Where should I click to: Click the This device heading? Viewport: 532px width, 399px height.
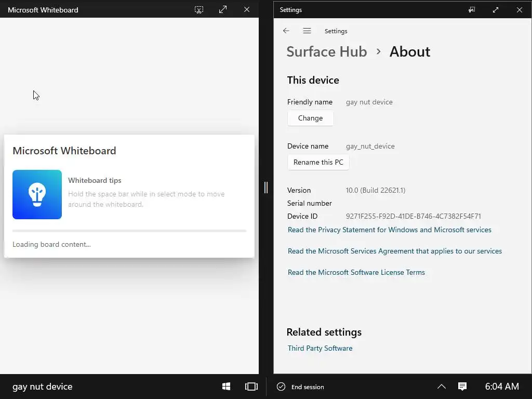[x=313, y=80]
